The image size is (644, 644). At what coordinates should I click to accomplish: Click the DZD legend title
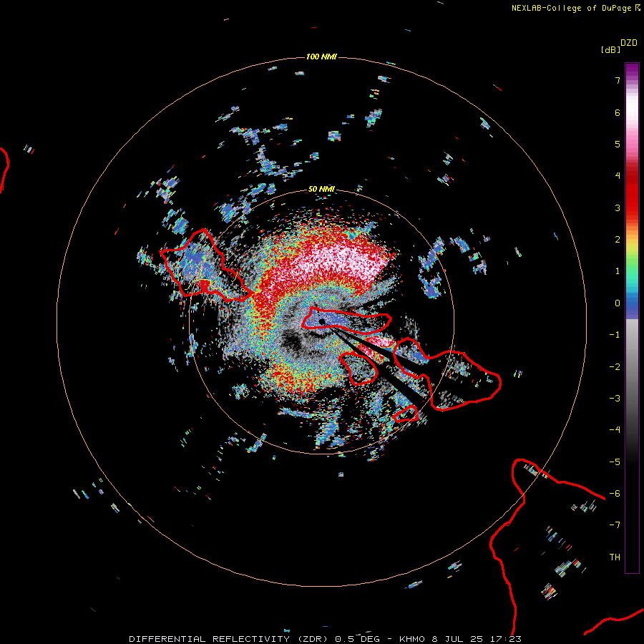[629, 43]
